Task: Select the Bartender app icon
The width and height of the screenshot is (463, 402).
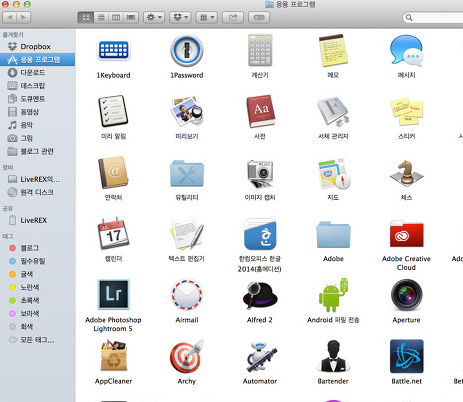Action: 333,356
